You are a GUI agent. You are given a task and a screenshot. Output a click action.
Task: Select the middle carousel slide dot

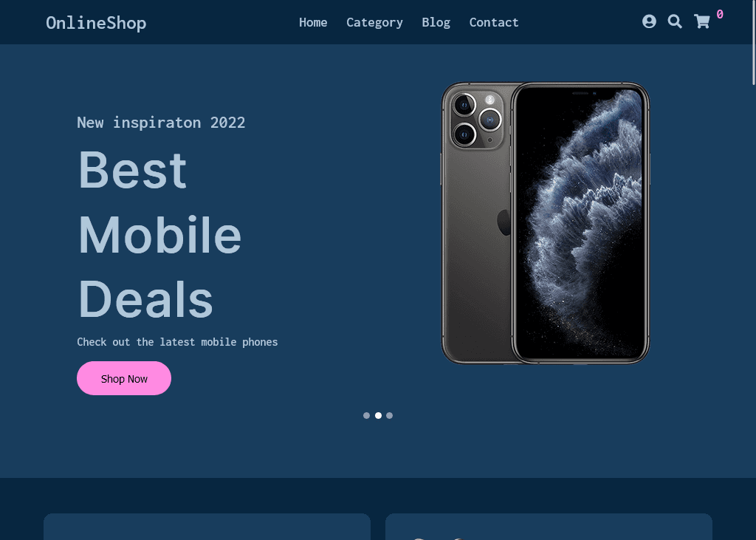tap(378, 415)
